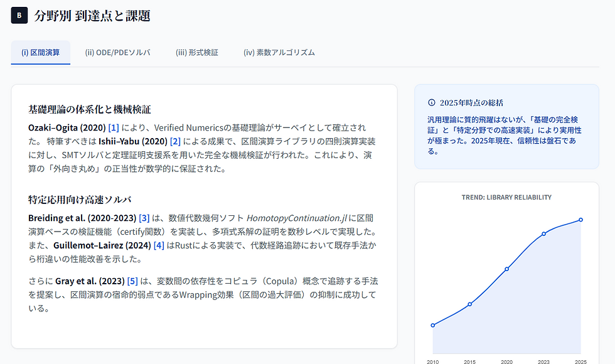
Task: Click the 2010 data point on chart
Action: (x=432, y=325)
